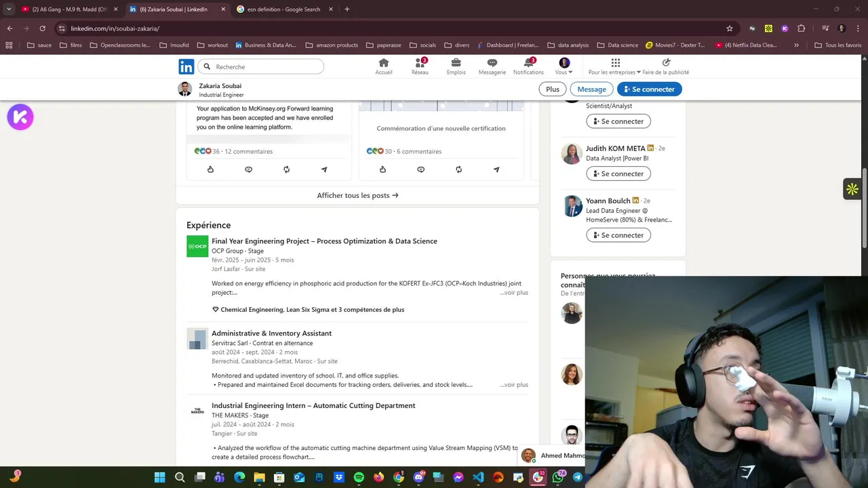This screenshot has width=868, height=488.
Task: Connect with Yoann Boulch
Action: click(x=618, y=235)
